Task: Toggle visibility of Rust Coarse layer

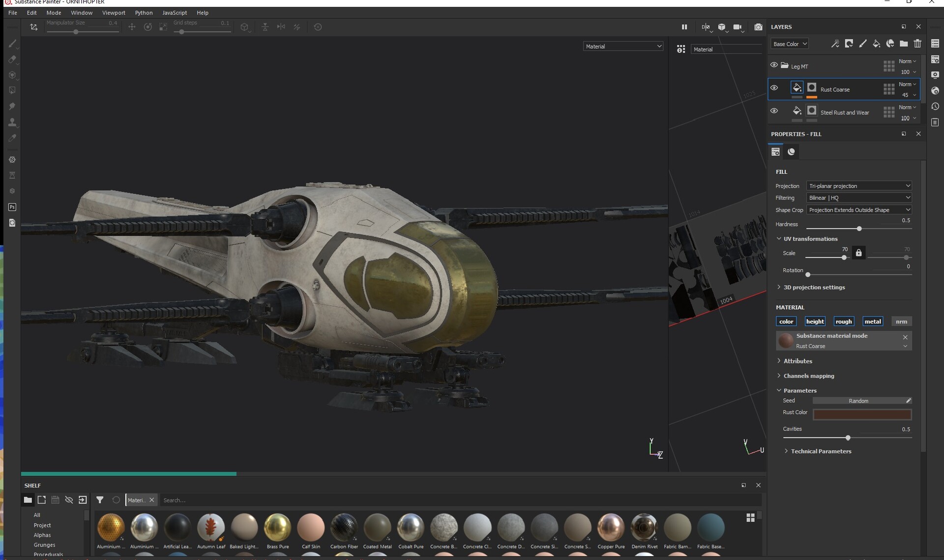Action: [774, 88]
